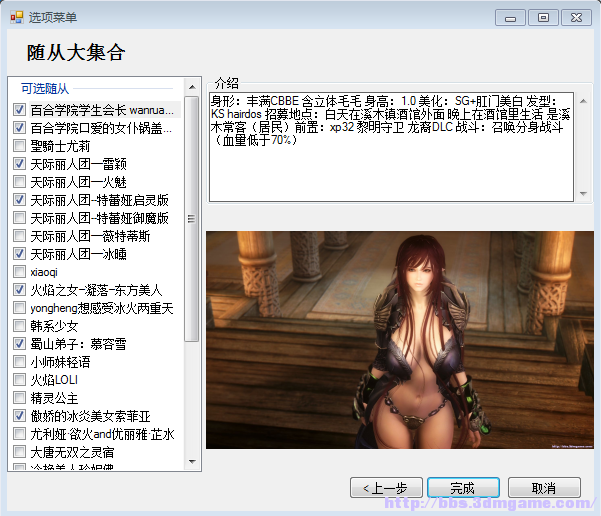This screenshot has width=601, height=516.
Task: Minimize the 选项菜单 window
Action: (x=510, y=18)
